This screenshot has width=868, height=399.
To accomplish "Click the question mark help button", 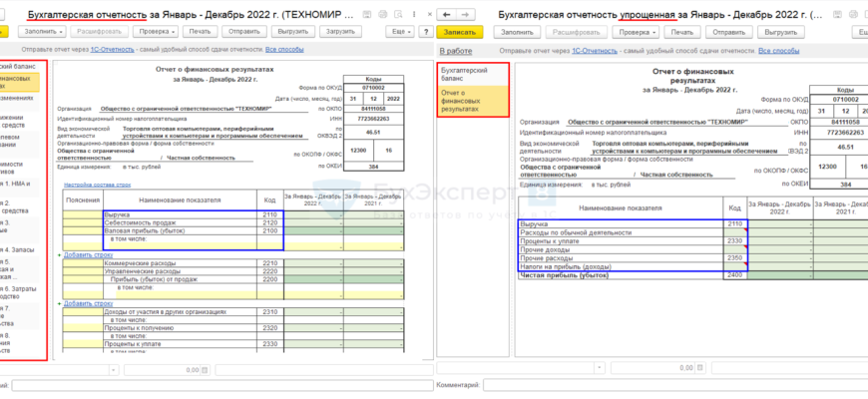I will 426,32.
